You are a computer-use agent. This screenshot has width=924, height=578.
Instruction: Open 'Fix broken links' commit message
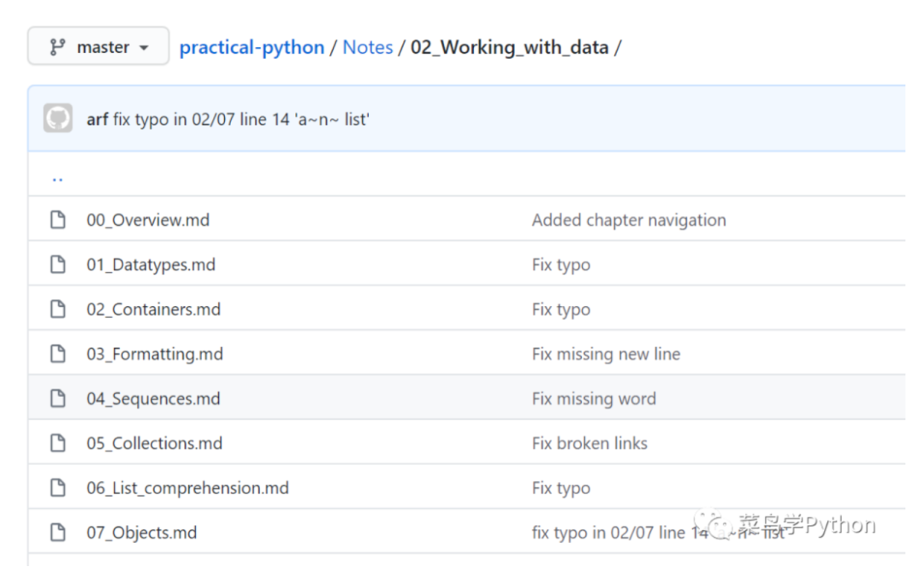tap(589, 443)
